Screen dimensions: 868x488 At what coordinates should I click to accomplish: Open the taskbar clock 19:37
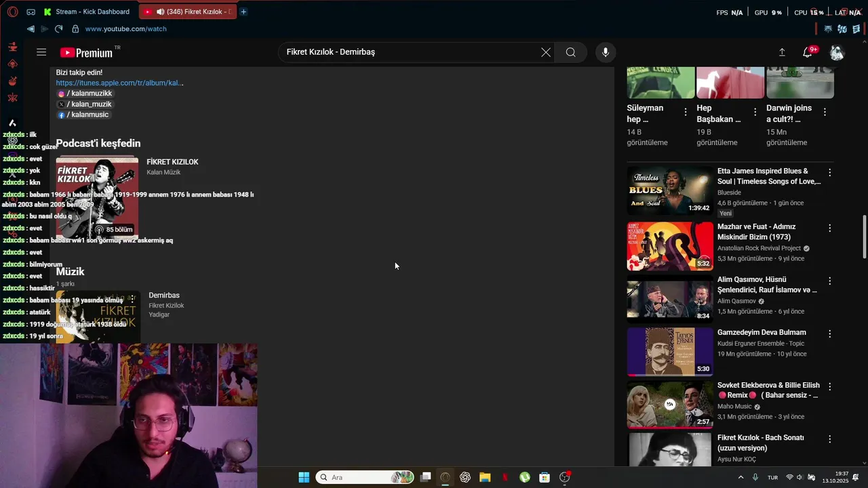pos(835,477)
